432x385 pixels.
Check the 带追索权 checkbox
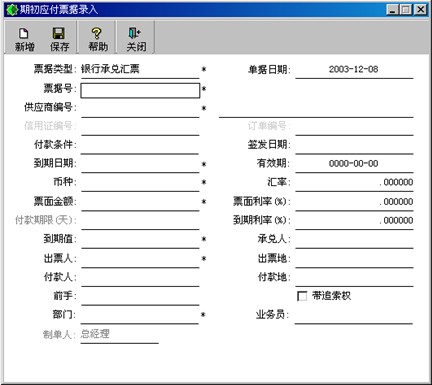tap(302, 296)
